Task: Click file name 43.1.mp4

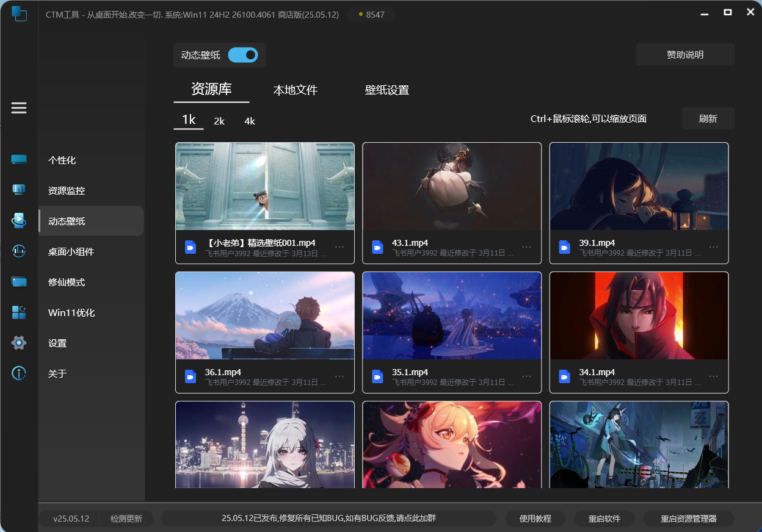Action: (410, 243)
